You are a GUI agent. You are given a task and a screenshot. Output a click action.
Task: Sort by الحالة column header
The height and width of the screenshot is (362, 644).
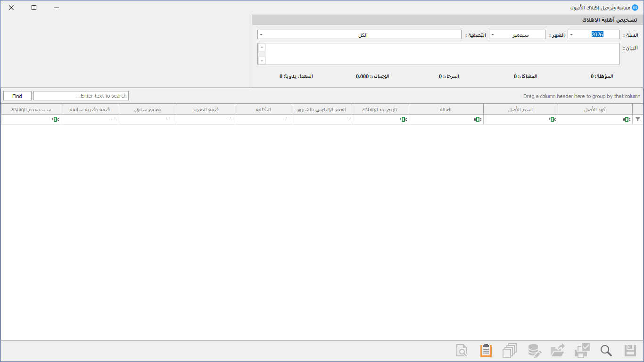point(446,109)
